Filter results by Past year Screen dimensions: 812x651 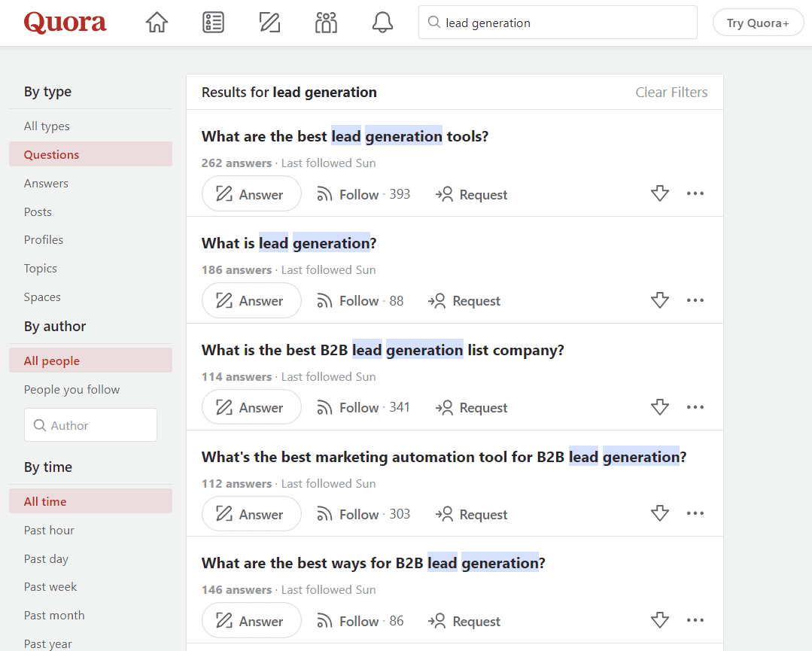tap(90, 643)
